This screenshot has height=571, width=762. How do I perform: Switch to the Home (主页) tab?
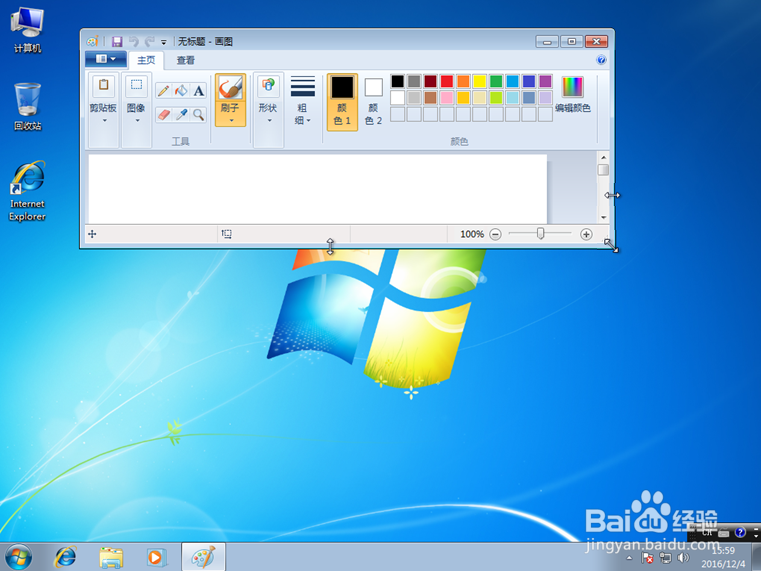click(x=146, y=60)
